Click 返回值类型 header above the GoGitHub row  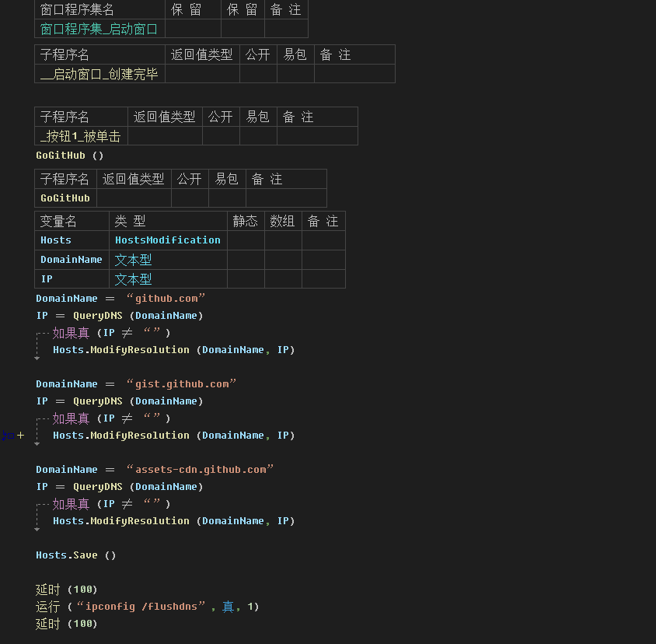[134, 179]
